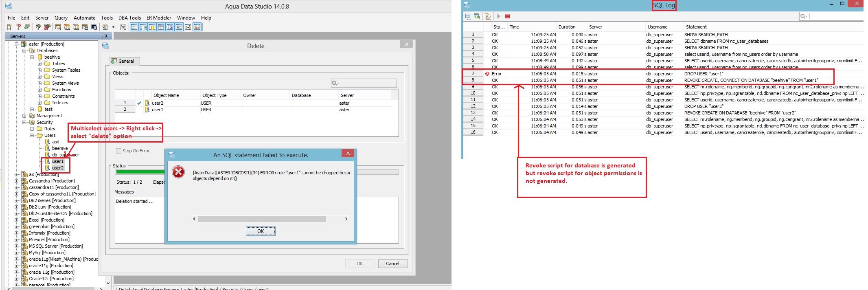Click Cancel in the Delete dialog
Image resolution: width=868 pixels, height=290 pixels.
[x=392, y=264]
